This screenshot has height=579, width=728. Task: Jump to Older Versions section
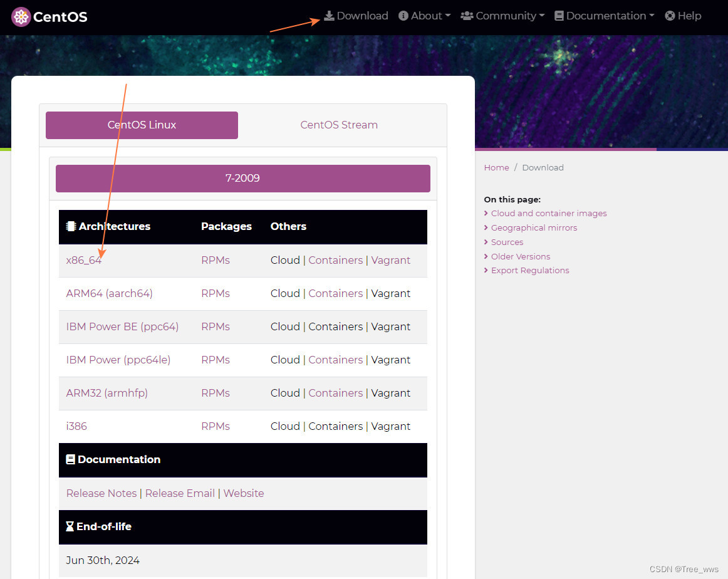521,256
